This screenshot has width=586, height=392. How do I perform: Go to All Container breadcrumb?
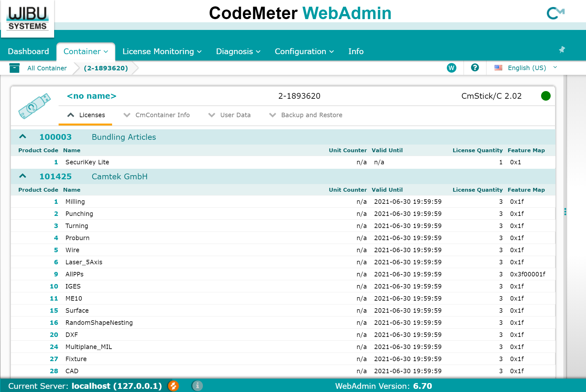pyautogui.click(x=47, y=68)
